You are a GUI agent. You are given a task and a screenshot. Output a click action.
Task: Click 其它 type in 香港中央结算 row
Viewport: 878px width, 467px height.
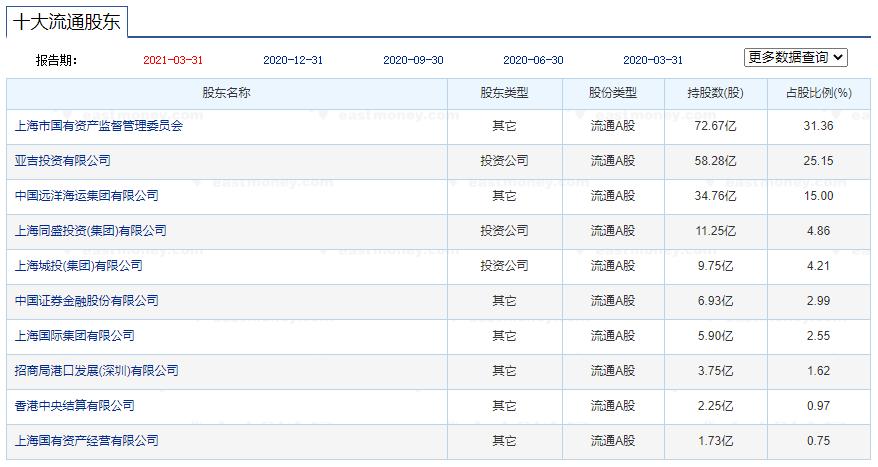[505, 406]
